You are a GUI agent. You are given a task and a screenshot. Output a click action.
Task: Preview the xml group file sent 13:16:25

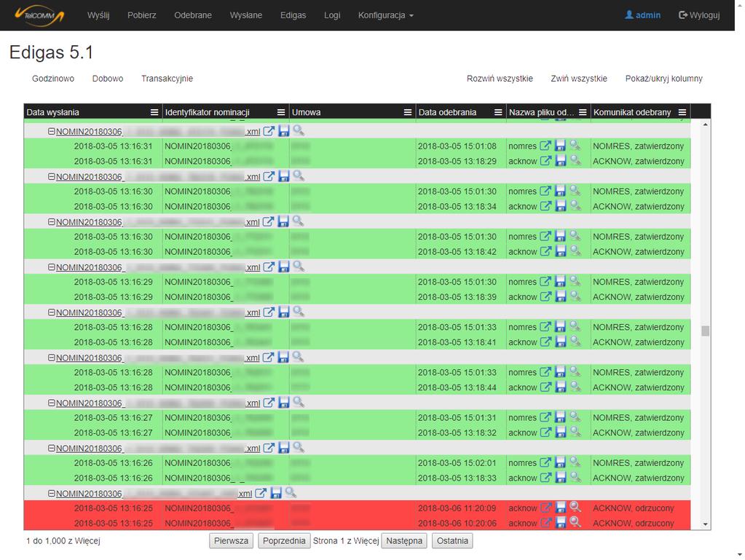click(x=291, y=492)
